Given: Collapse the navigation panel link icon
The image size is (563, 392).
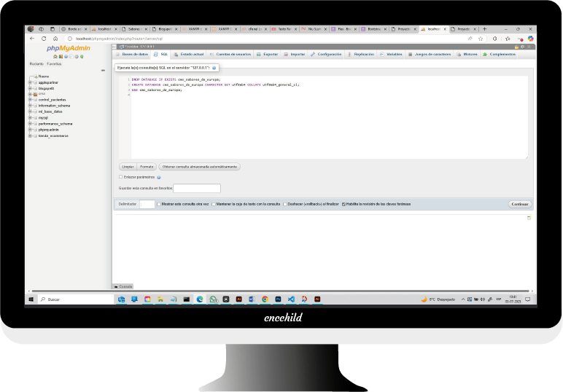Looking at the screenshot, I should [x=104, y=70].
